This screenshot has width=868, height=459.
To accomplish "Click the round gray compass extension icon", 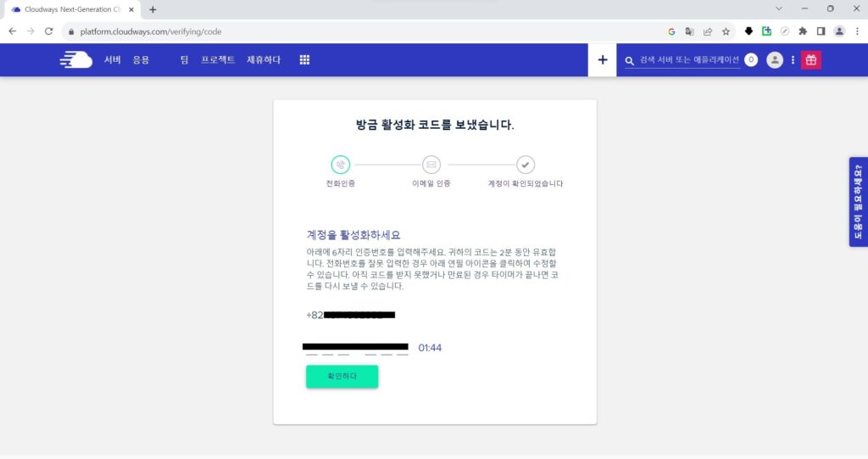I will point(784,31).
